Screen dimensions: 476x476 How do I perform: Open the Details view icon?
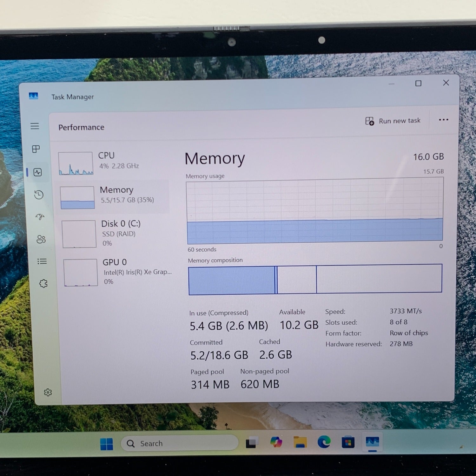pyautogui.click(x=42, y=261)
